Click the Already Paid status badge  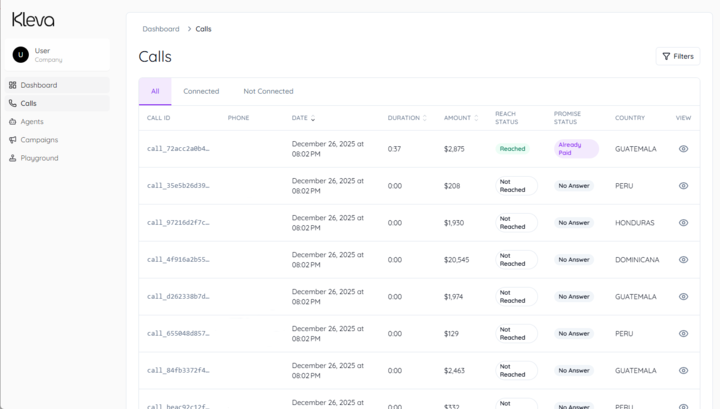(x=576, y=149)
